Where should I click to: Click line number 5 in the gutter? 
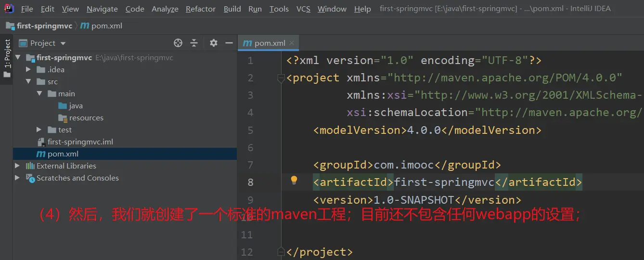[x=250, y=130]
